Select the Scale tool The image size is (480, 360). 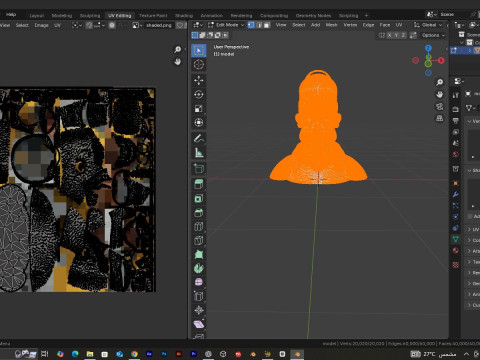coord(199,108)
